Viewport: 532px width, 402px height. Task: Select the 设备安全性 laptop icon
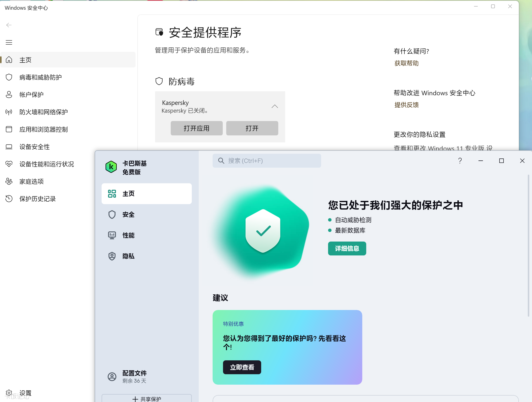[9, 147]
